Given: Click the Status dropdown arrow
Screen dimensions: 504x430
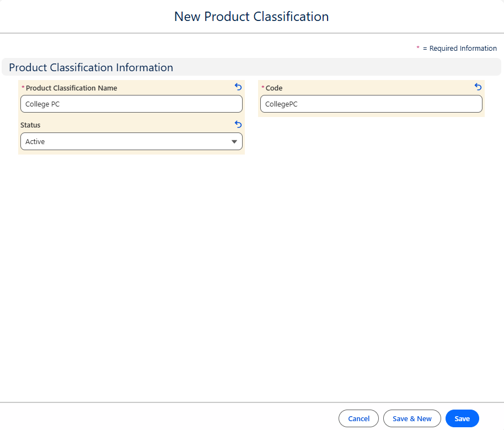Looking at the screenshot, I should [235, 142].
